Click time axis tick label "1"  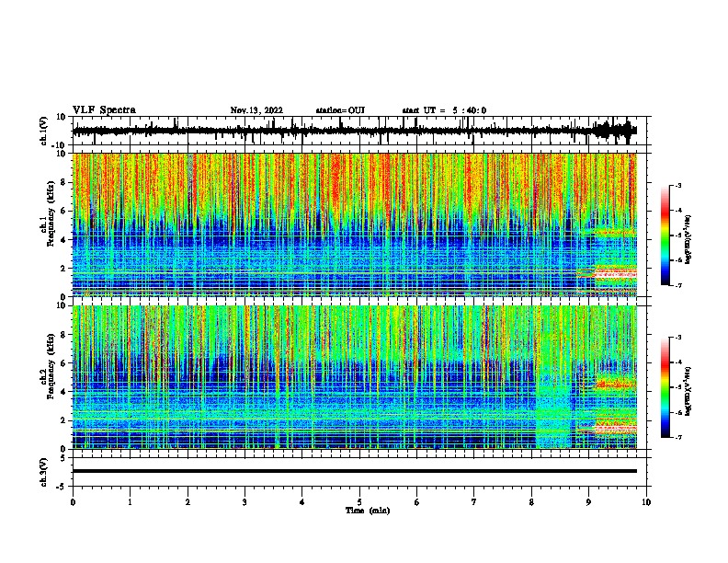(130, 502)
